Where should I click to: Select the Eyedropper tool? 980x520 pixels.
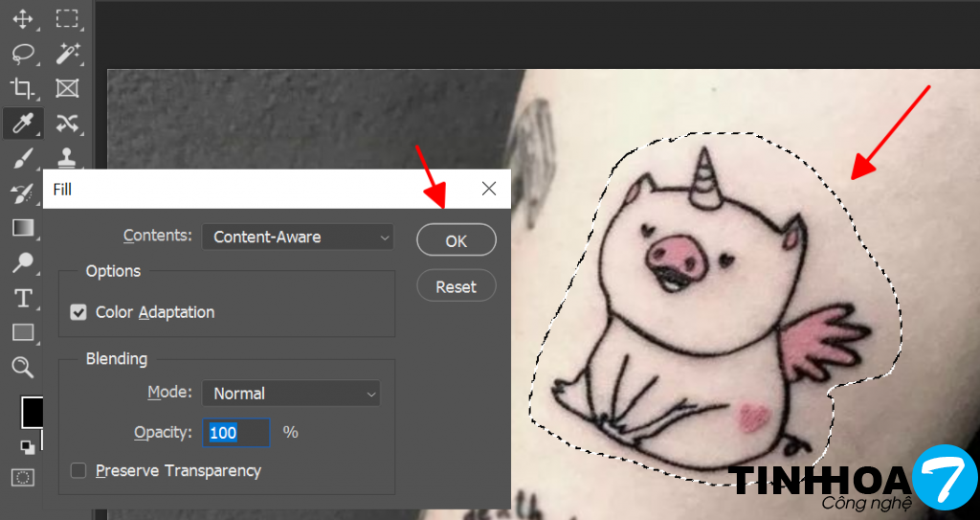(x=23, y=124)
